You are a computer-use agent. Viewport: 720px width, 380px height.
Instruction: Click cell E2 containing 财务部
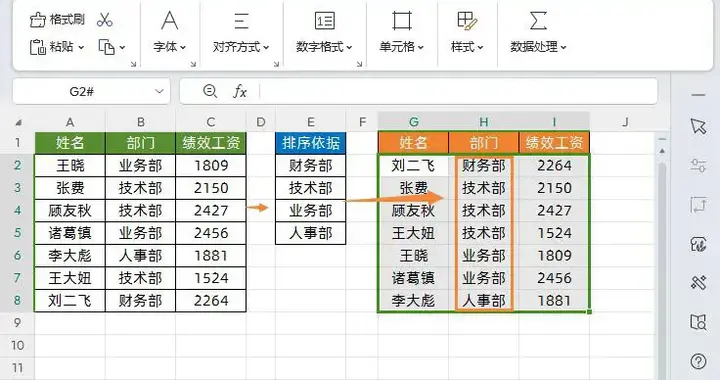pos(311,165)
